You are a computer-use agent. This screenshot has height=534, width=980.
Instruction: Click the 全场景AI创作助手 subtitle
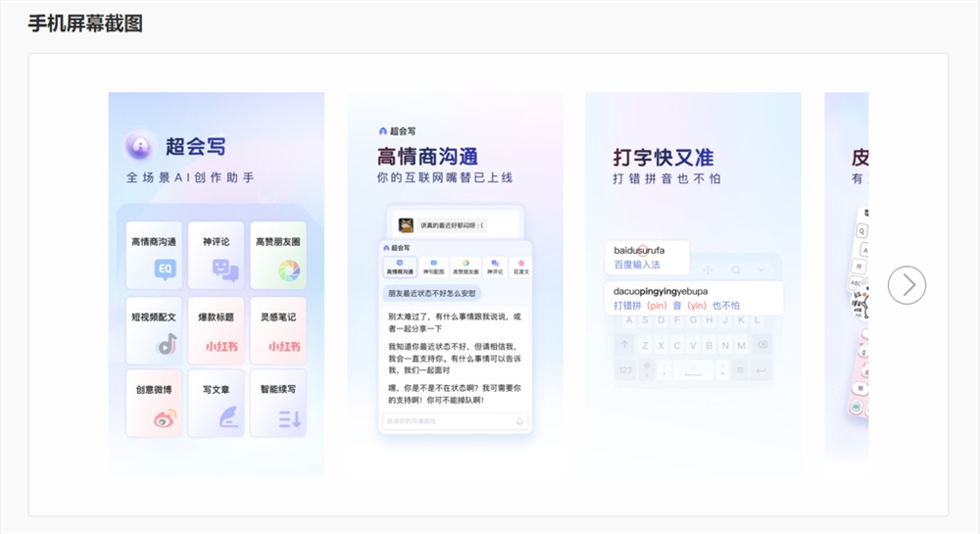coord(190,177)
